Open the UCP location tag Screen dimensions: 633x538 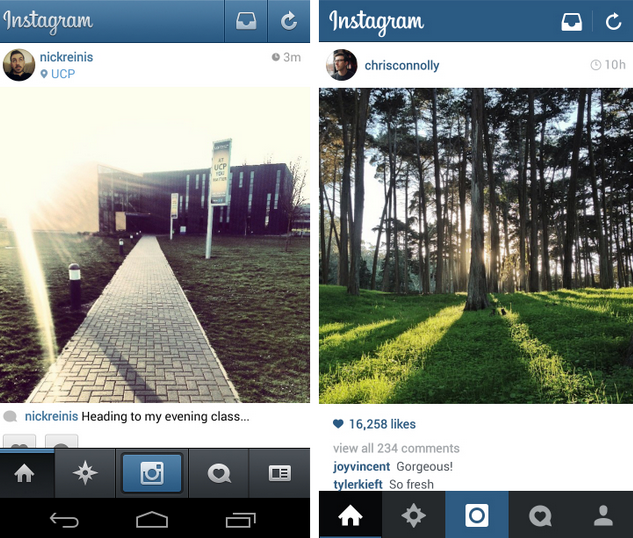(x=58, y=74)
